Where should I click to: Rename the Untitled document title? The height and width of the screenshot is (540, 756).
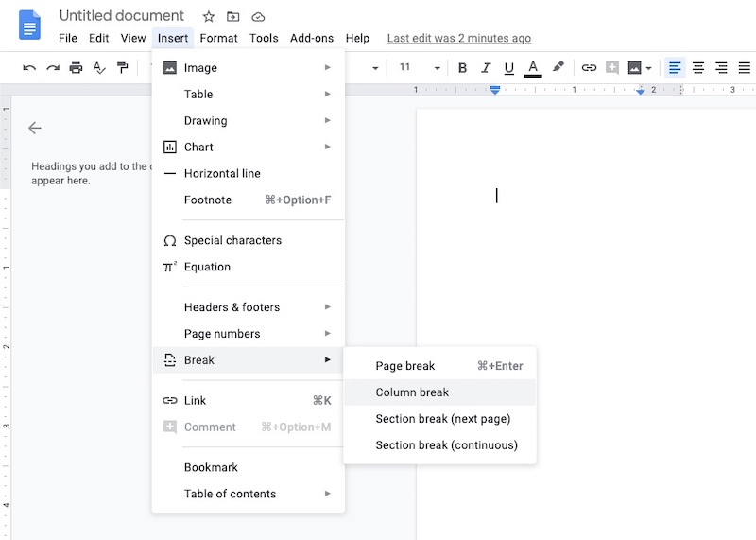coord(122,16)
